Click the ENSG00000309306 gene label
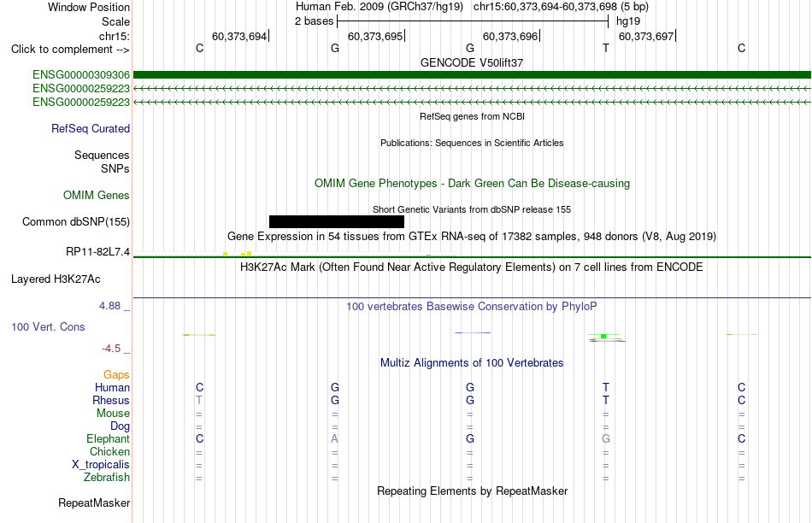 click(81, 75)
